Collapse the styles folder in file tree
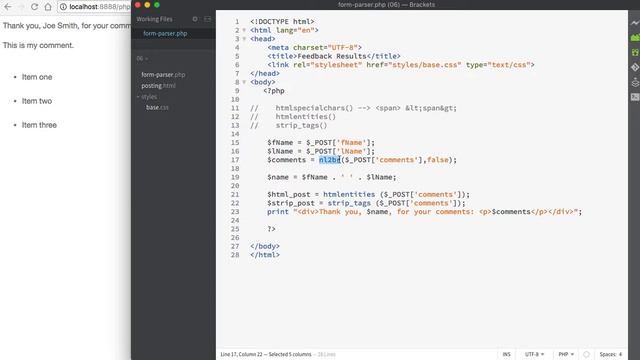 pos(138,97)
